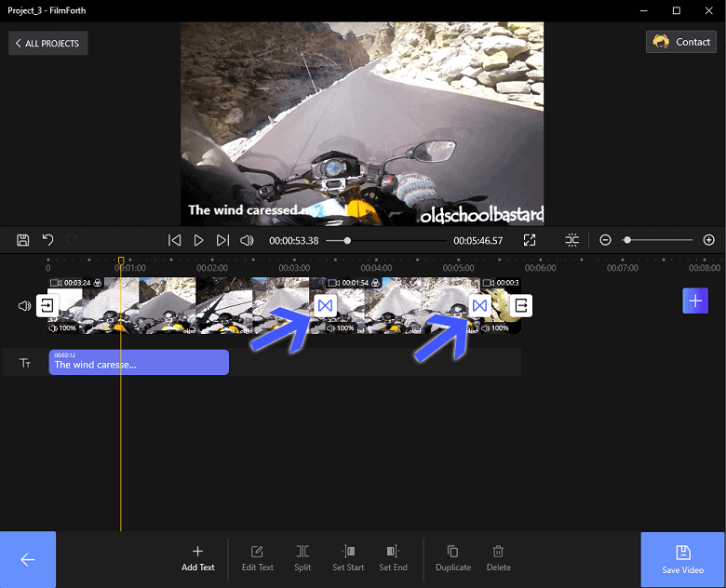The height and width of the screenshot is (588, 726).
Task: Click the current time 00:00:53.38
Action: 294,240
